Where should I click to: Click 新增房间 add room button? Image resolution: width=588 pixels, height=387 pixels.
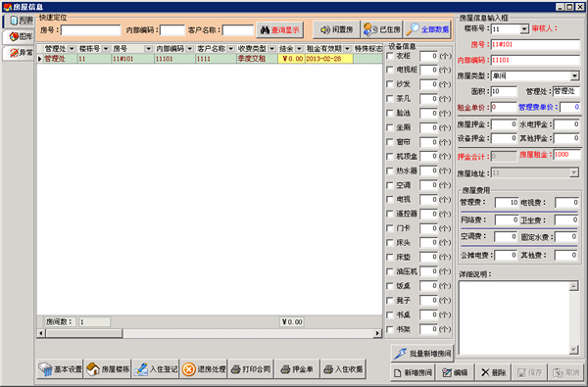(413, 372)
